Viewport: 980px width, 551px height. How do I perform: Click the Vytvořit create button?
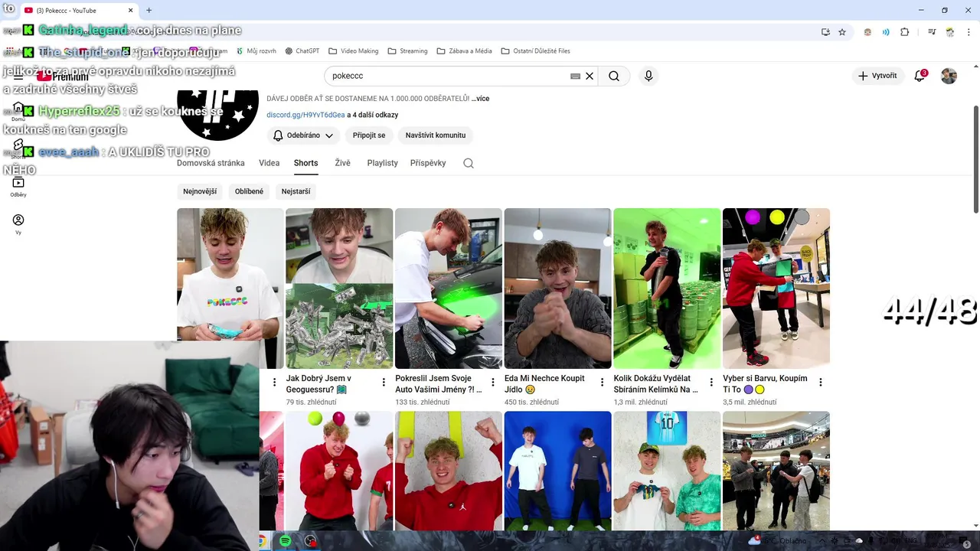coord(877,76)
